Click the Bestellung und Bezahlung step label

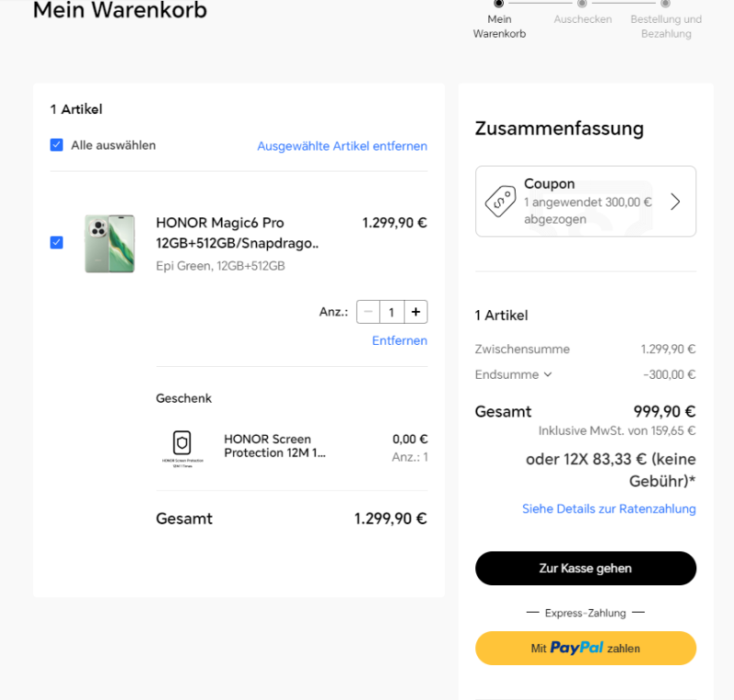(x=666, y=27)
